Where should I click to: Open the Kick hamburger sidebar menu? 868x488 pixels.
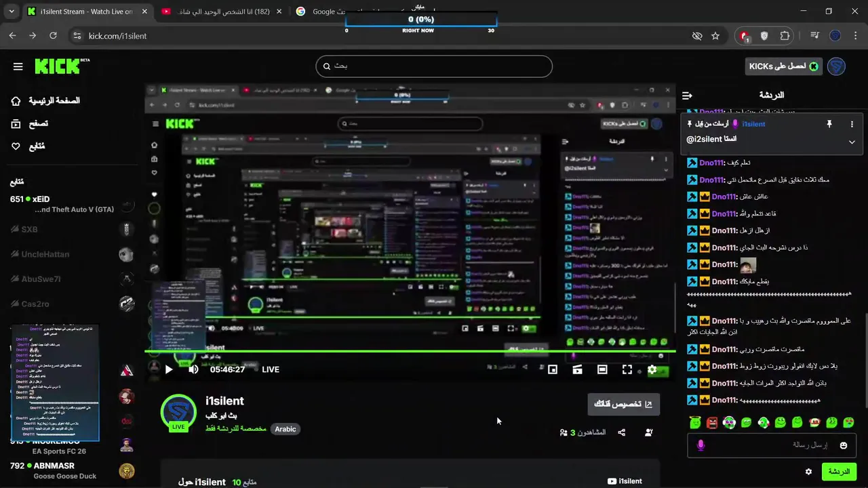(18, 66)
